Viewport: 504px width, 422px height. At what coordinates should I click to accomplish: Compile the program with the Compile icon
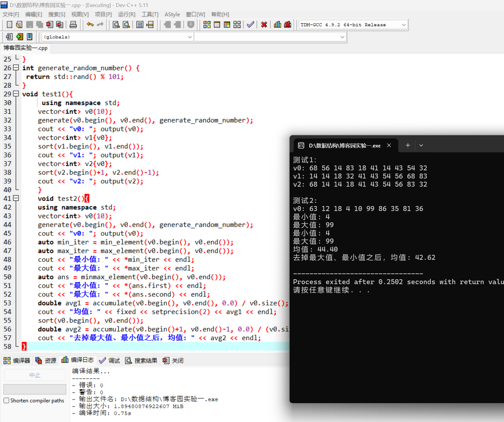pos(207,25)
